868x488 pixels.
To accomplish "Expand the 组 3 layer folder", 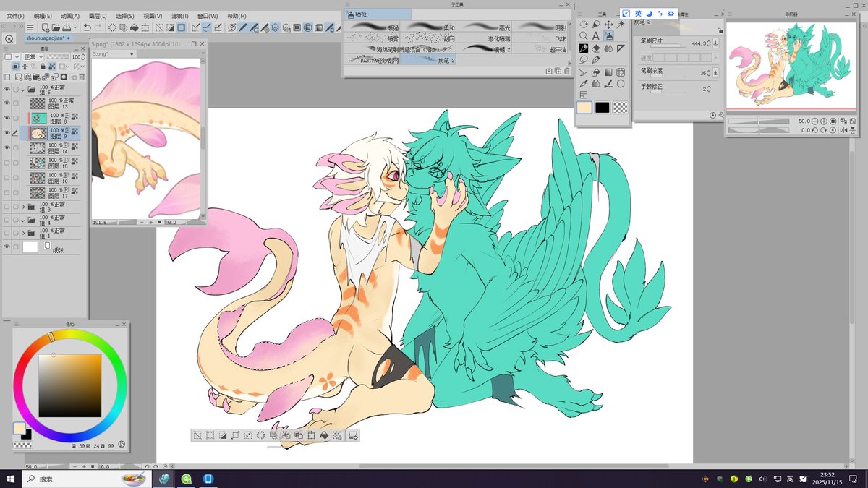I will tap(24, 207).
